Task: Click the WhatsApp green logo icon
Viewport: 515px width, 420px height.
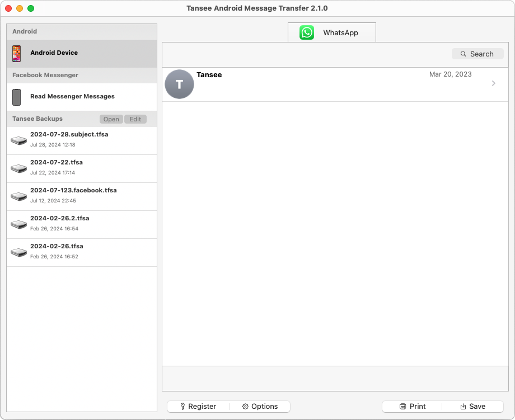Action: pos(306,32)
